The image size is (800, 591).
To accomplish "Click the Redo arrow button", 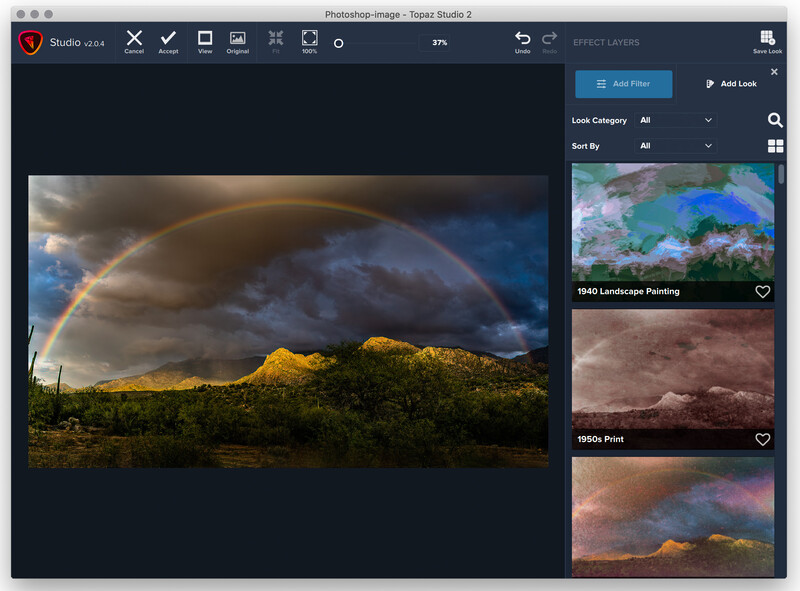I will 549,38.
